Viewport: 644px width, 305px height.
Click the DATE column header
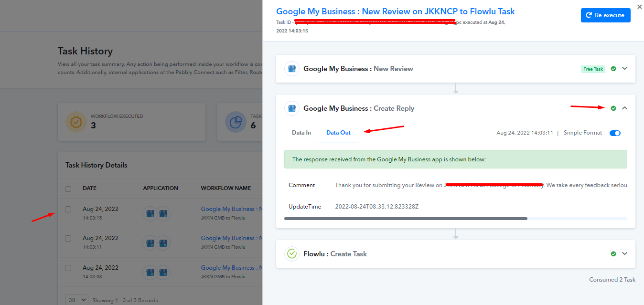point(89,188)
